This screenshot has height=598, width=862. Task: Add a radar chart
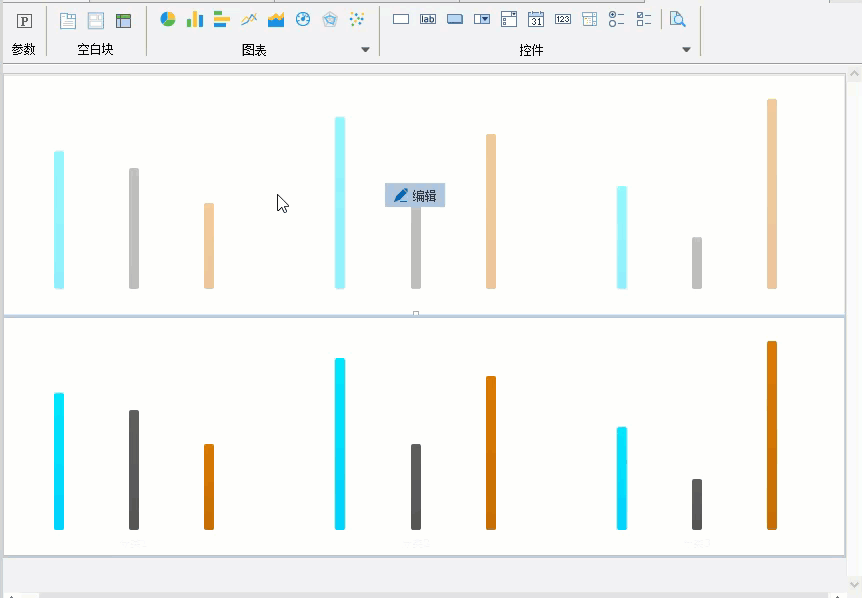[330, 19]
